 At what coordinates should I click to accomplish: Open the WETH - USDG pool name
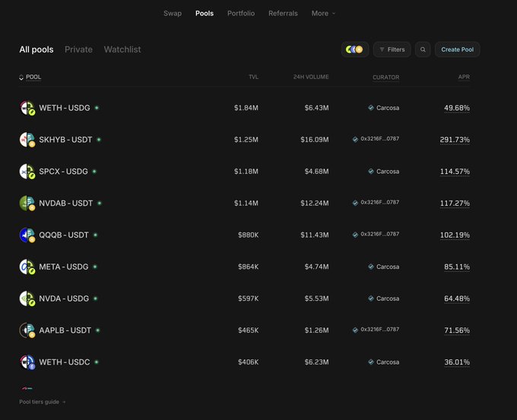coord(65,108)
